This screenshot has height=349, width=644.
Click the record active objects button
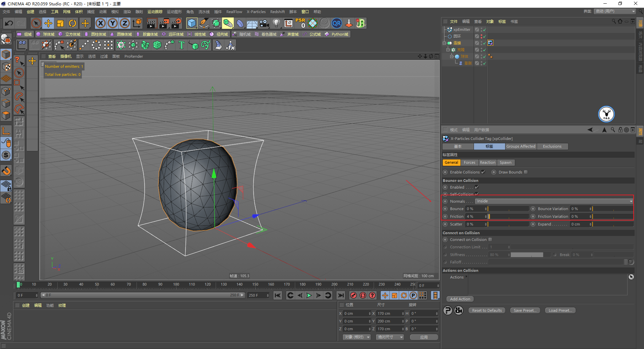pos(353,295)
